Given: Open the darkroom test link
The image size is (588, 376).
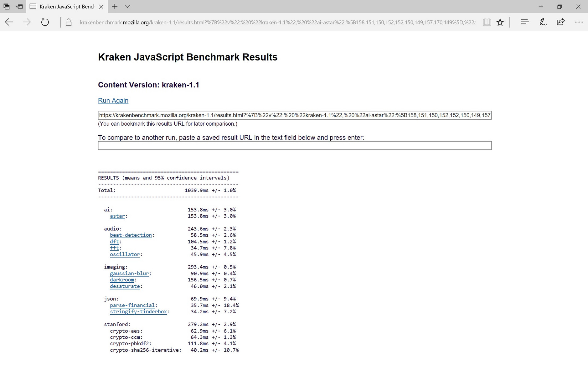Looking at the screenshot, I should (x=122, y=280).
